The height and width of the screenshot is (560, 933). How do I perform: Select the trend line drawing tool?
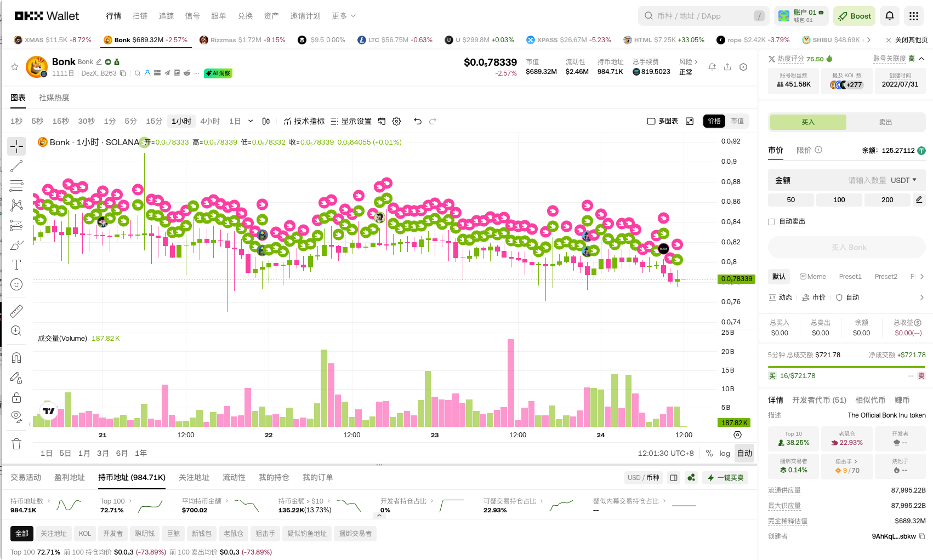pyautogui.click(x=16, y=165)
